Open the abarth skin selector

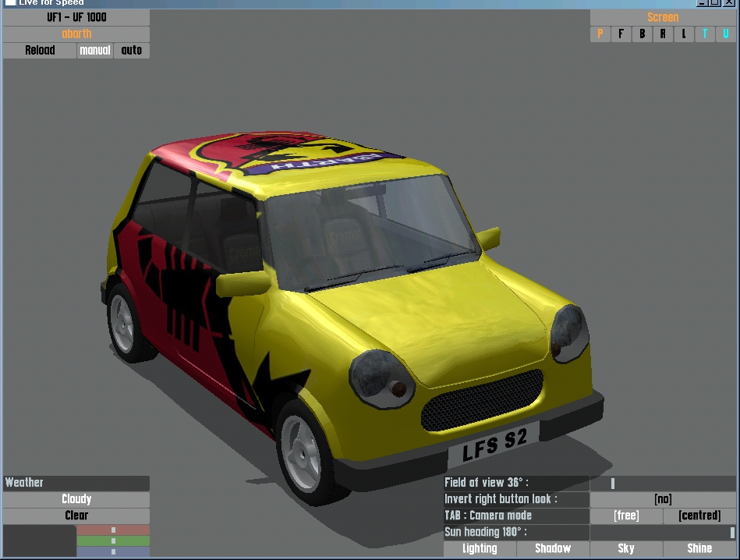click(x=76, y=34)
